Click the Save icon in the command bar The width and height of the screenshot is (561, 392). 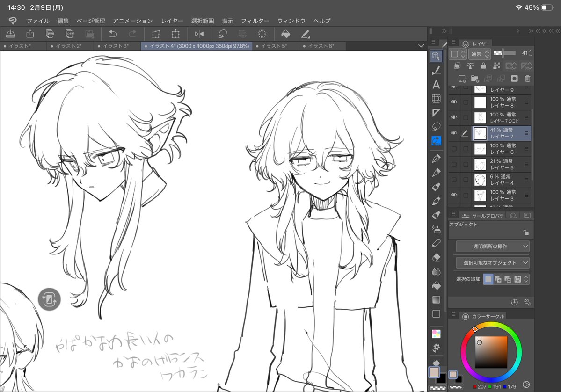coord(11,34)
